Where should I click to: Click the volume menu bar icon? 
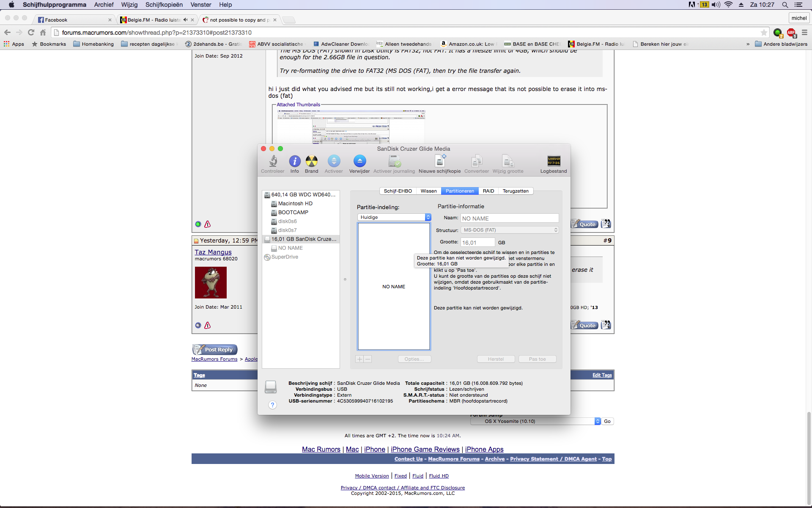pos(716,5)
